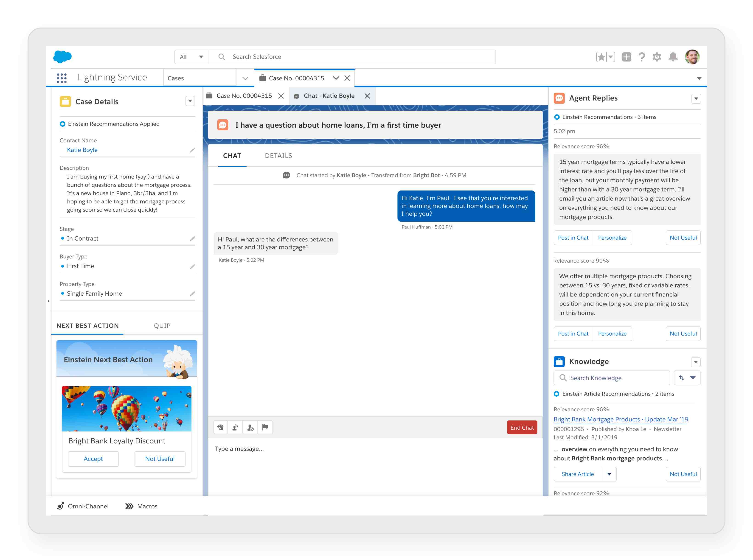Switch to the DETAILS tab
The image size is (753, 560).
coord(278,156)
